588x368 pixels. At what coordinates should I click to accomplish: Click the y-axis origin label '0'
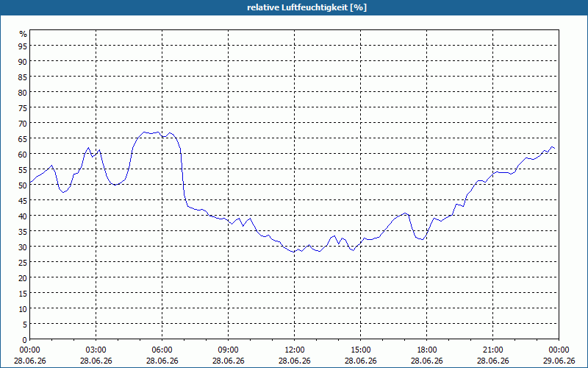click(25, 340)
